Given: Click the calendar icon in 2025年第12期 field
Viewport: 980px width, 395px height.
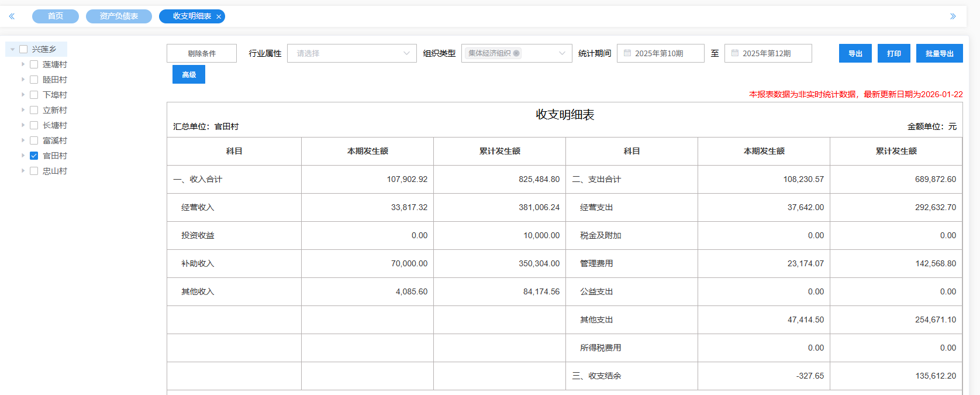Looking at the screenshot, I should tap(735, 53).
